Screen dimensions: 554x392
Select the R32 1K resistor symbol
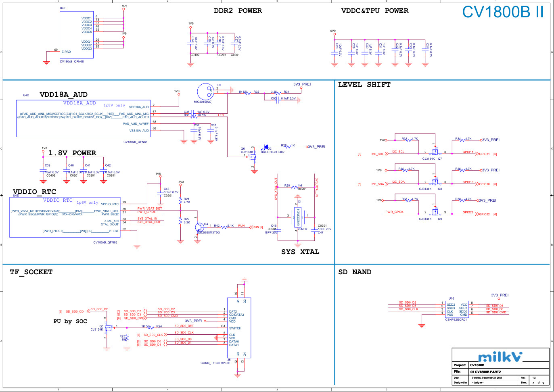248,93
